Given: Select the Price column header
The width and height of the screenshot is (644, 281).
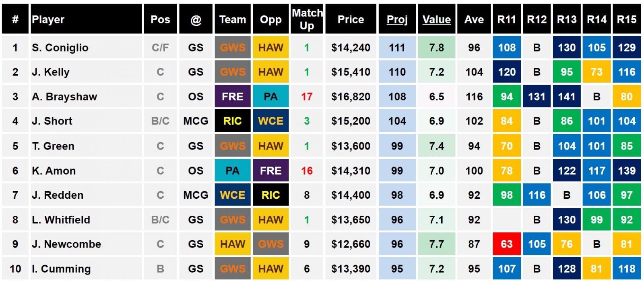Looking at the screenshot, I should [x=351, y=19].
